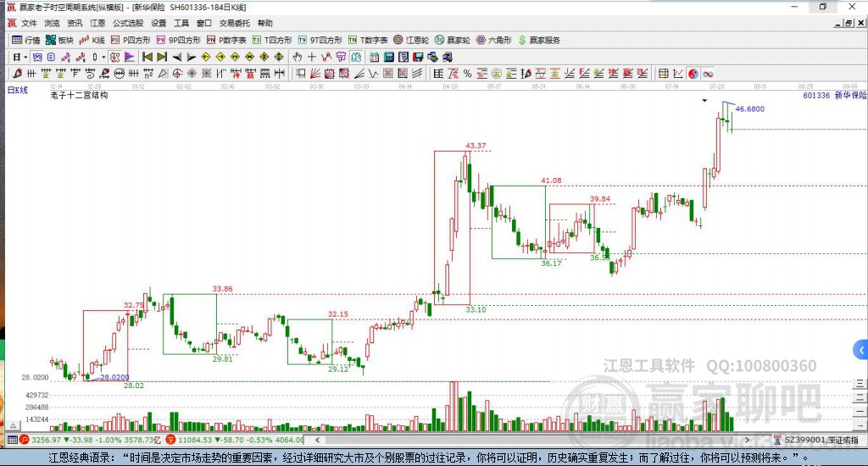
Task: Click the last yellow diamond icon
Action: [x=279, y=57]
